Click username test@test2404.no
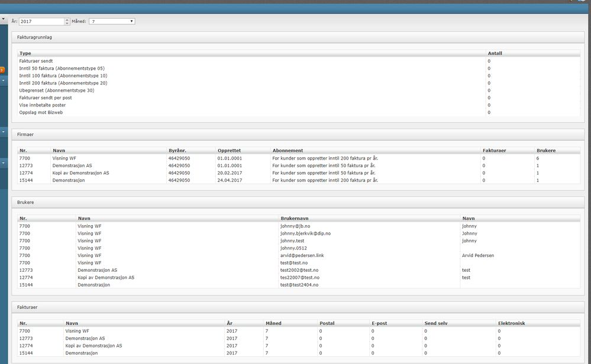591x364 pixels. [299, 285]
